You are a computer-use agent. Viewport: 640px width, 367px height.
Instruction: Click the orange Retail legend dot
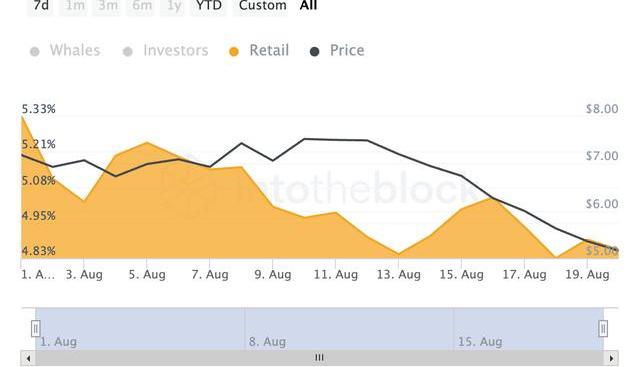(x=234, y=52)
